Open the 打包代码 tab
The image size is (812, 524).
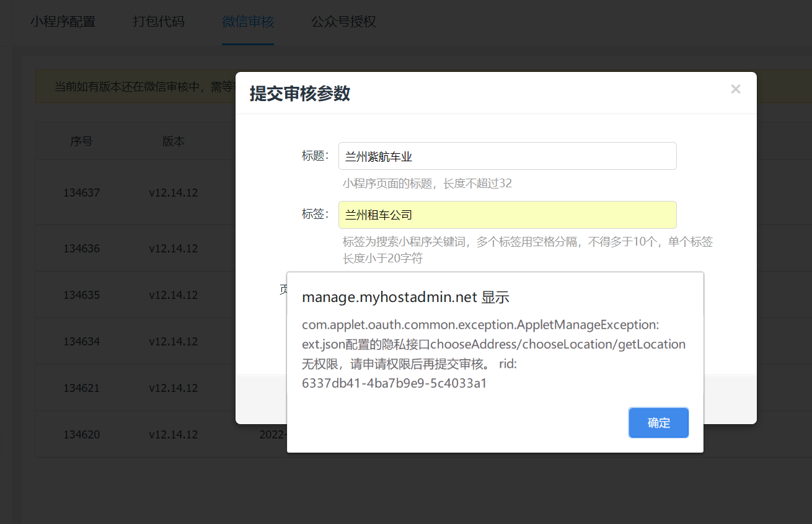point(159,22)
